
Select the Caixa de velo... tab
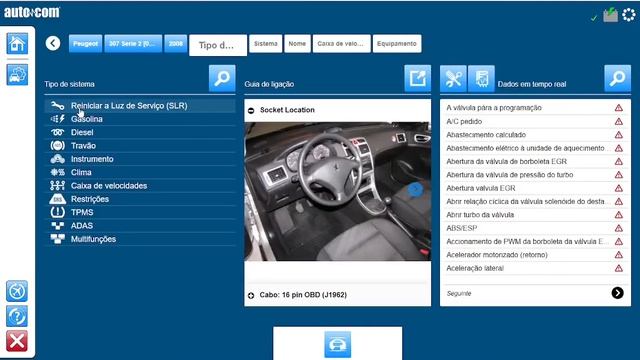[341, 44]
